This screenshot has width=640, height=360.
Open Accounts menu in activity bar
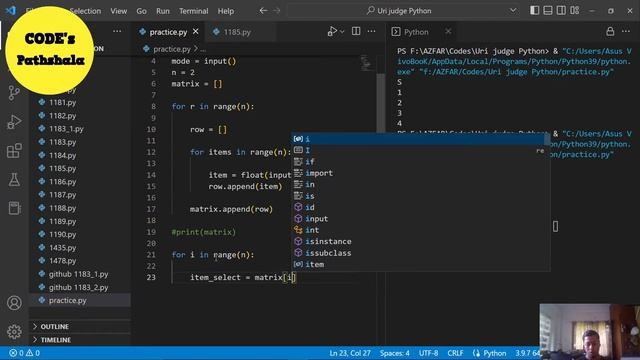tap(14, 303)
